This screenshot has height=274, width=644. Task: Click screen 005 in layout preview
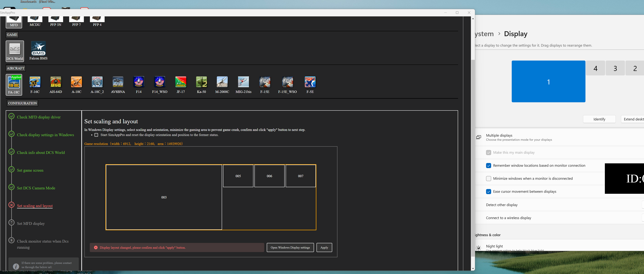tap(238, 176)
